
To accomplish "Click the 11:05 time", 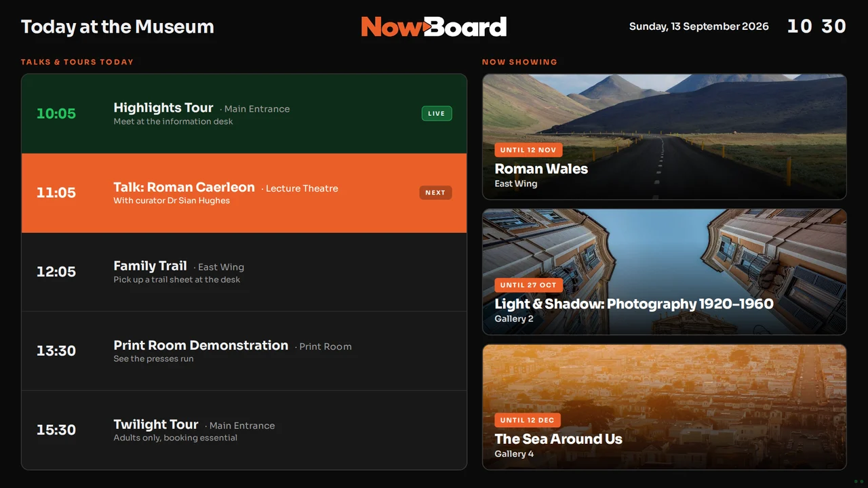I will pos(56,192).
